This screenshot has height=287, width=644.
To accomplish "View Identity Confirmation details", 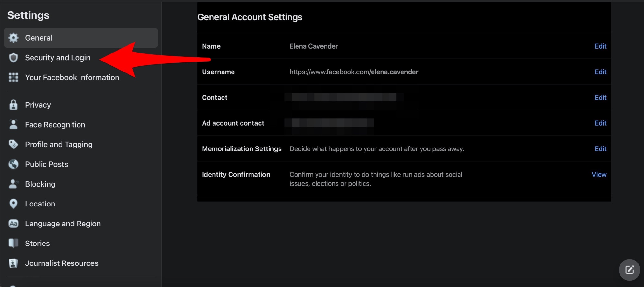I will pyautogui.click(x=599, y=174).
